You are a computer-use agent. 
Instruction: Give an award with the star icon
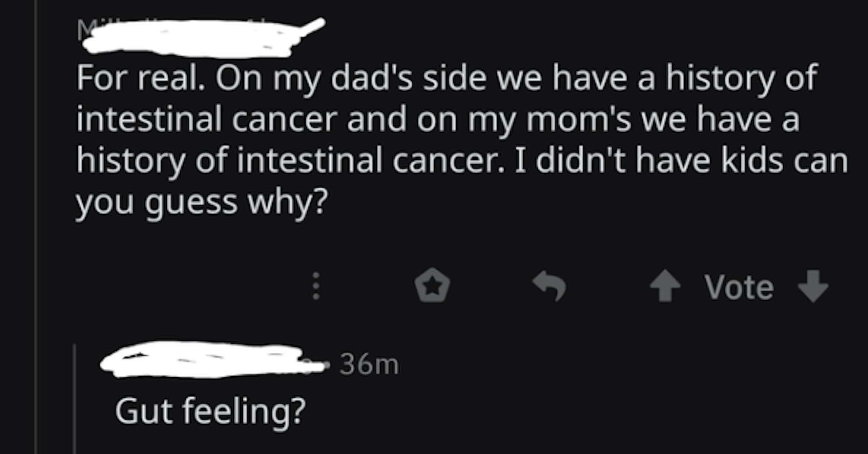[x=432, y=286]
